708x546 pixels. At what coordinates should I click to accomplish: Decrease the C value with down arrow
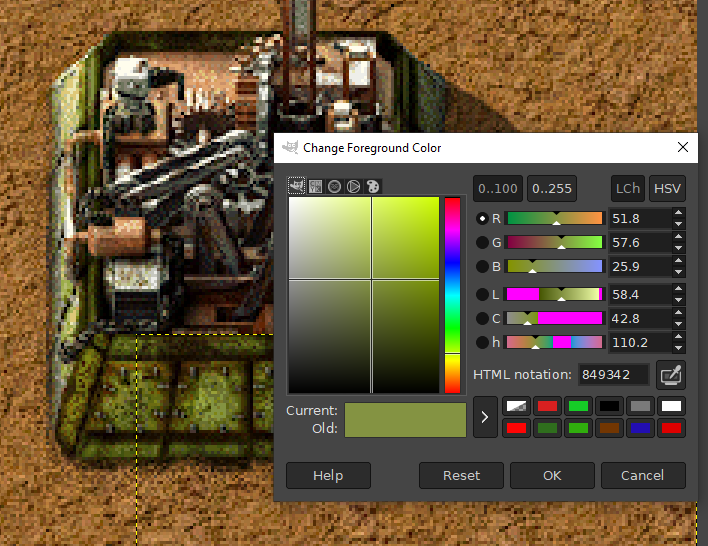point(678,324)
